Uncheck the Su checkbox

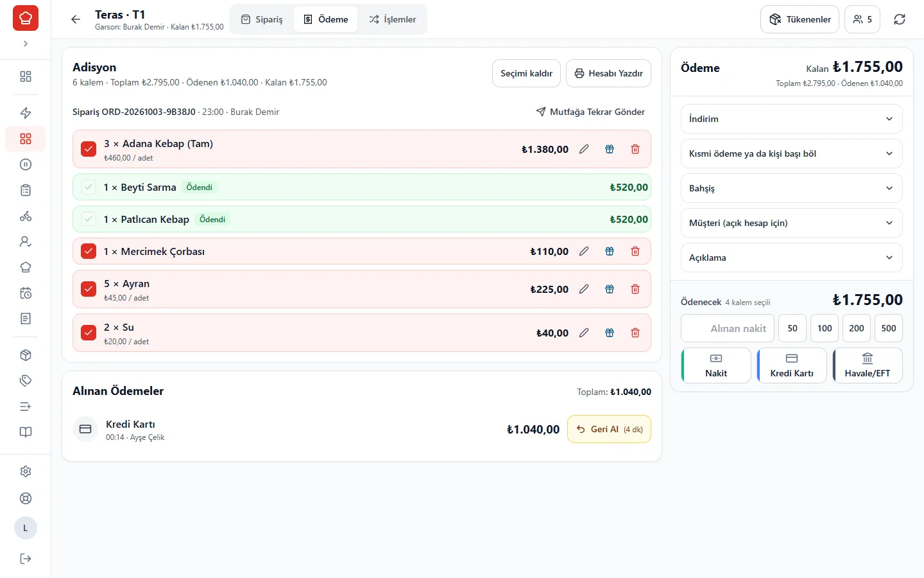tap(89, 333)
